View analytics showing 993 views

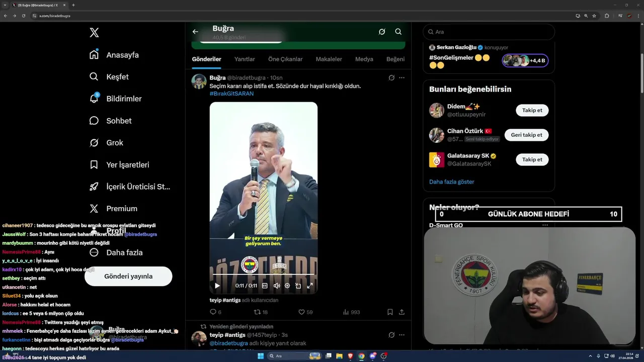351,312
